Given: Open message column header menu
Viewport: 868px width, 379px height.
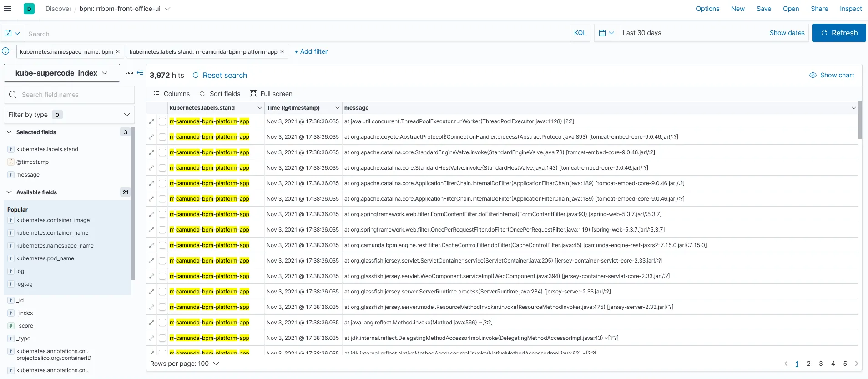Looking at the screenshot, I should click(853, 108).
